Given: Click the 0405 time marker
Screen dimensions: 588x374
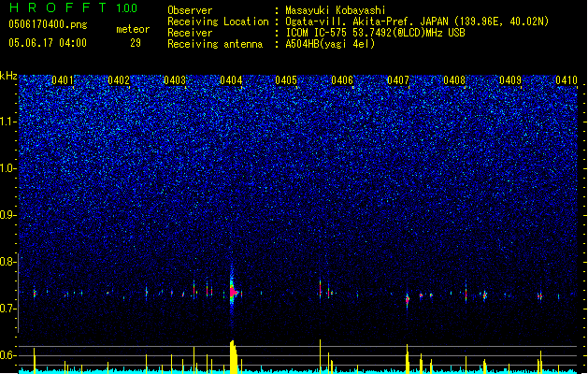Looking at the screenshot, I should tap(286, 80).
